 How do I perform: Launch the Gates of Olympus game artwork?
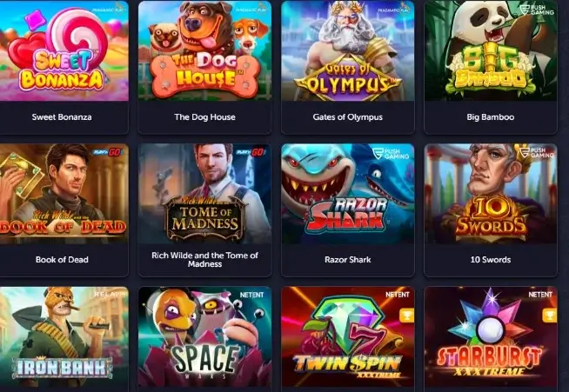coord(348,50)
